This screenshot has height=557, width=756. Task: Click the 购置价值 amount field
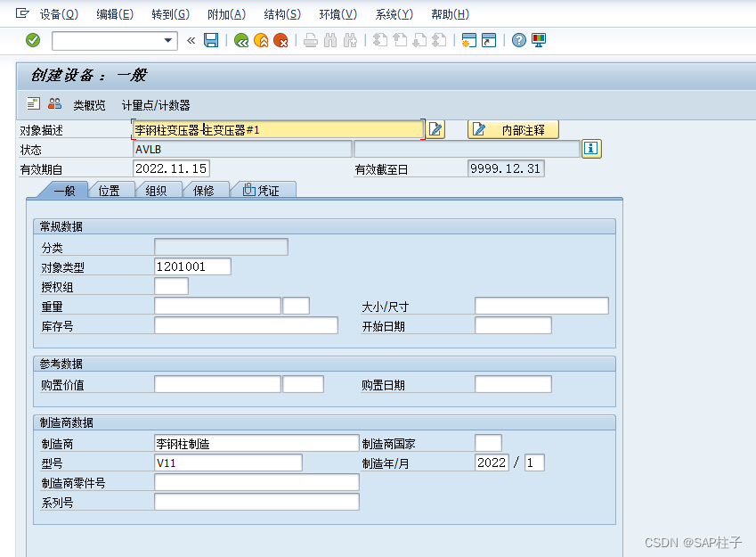click(x=217, y=384)
